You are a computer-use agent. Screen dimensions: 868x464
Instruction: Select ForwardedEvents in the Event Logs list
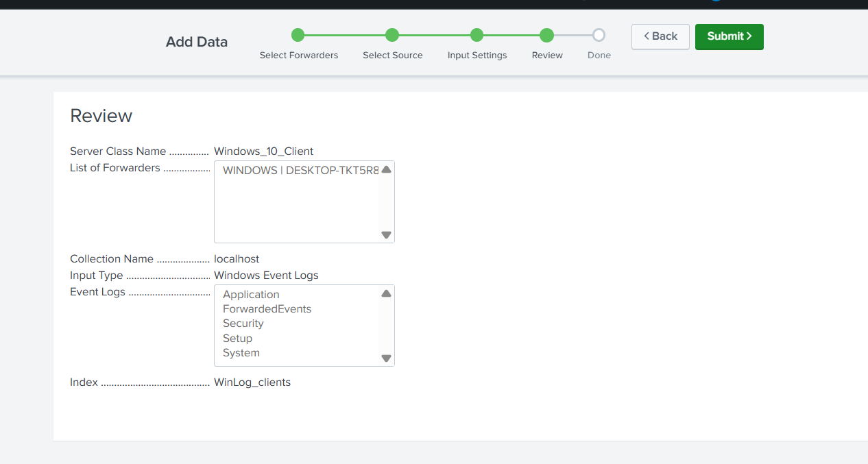click(x=267, y=309)
